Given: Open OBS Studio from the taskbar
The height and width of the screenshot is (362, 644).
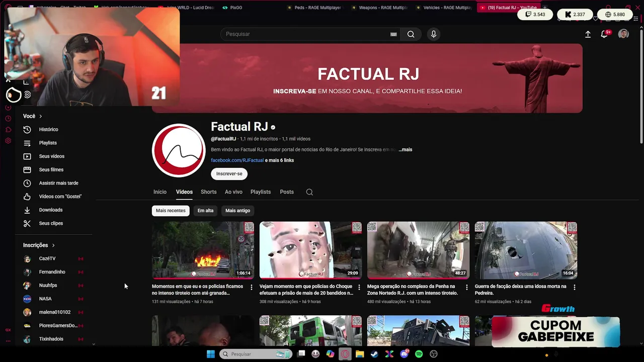Looking at the screenshot, I should 434,354.
